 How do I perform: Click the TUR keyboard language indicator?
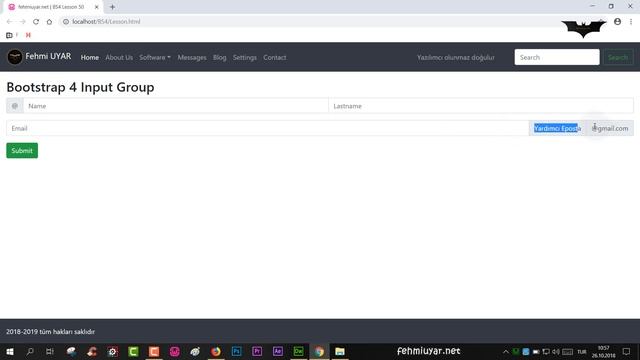click(x=582, y=351)
